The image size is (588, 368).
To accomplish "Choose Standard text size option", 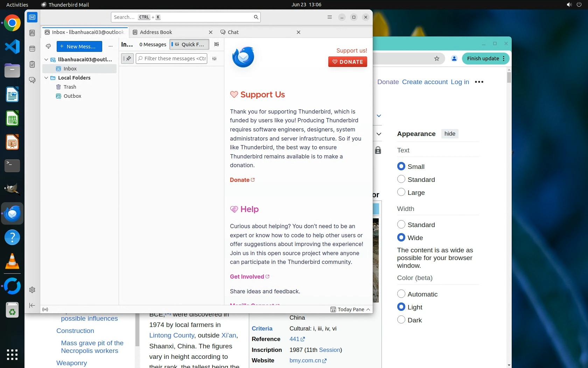I will (x=401, y=179).
